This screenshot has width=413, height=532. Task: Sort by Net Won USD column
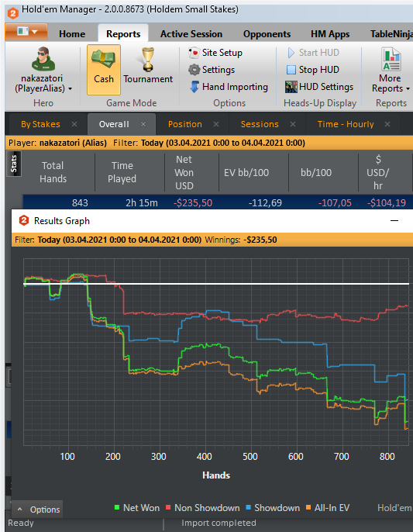[184, 172]
